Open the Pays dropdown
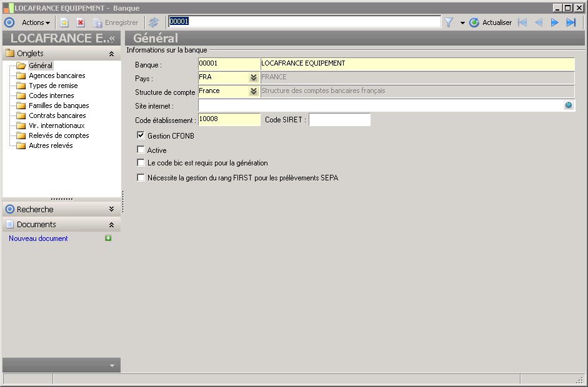The height and width of the screenshot is (387, 588). [254, 77]
